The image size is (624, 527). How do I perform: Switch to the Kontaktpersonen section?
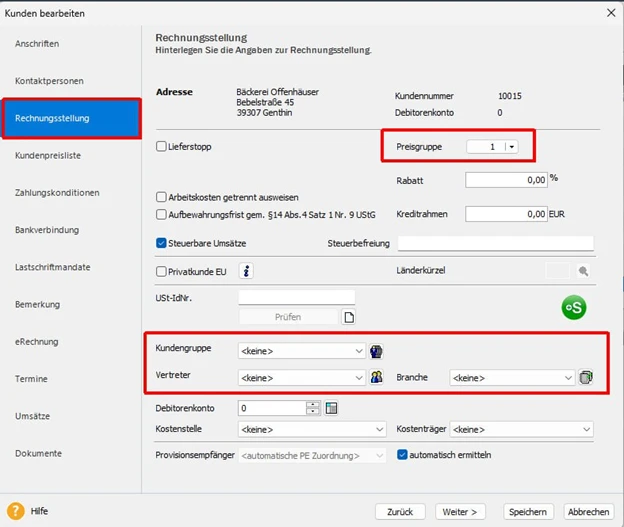[x=49, y=81]
